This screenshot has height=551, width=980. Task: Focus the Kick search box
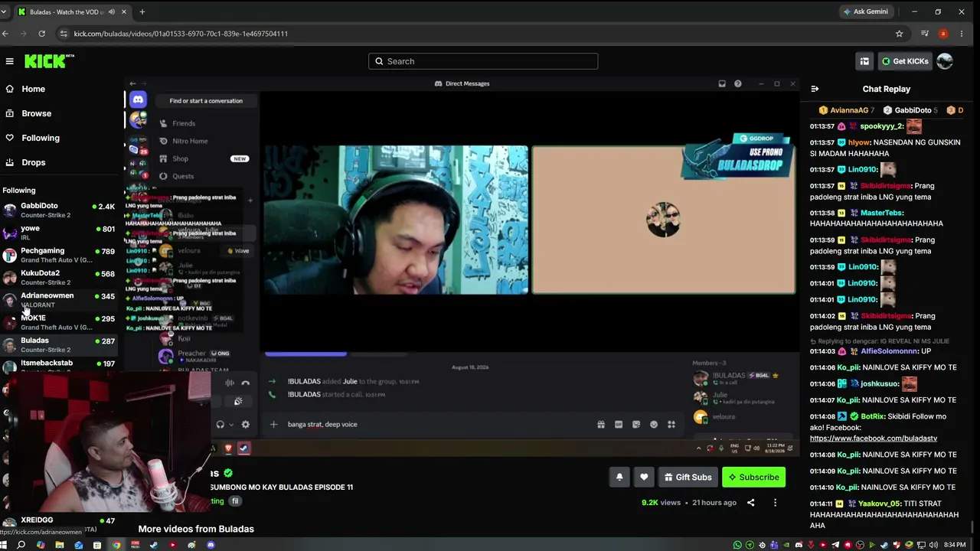483,61
